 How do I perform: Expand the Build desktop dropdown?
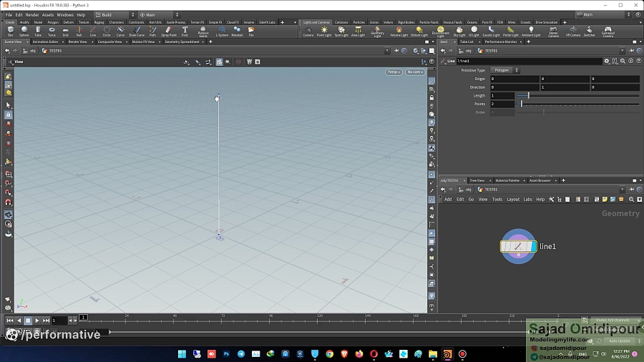coord(114,14)
